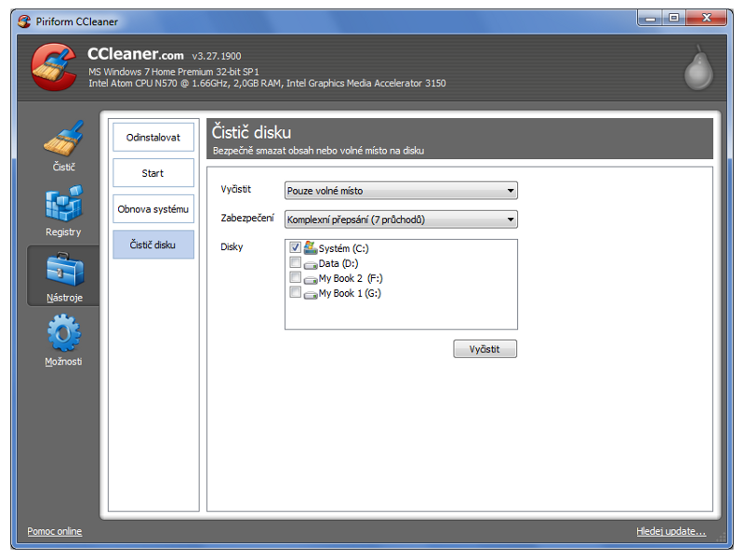Open Možnosti gear icon
Screen dimensions: 744x560
click(63, 335)
